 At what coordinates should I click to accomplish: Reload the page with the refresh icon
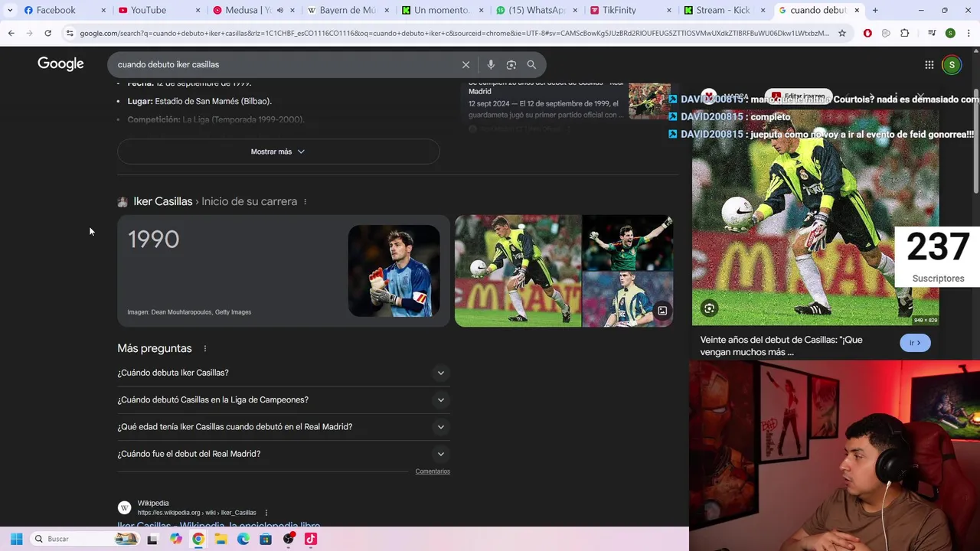[47, 33]
